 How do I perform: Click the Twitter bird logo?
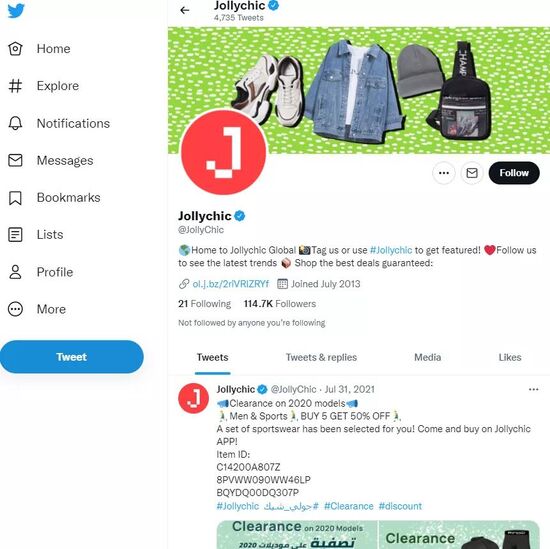[x=16, y=11]
